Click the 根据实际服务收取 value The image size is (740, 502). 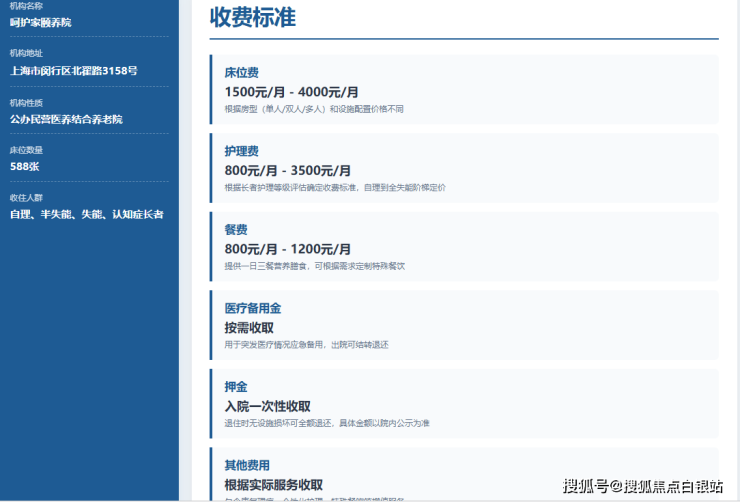point(273,485)
